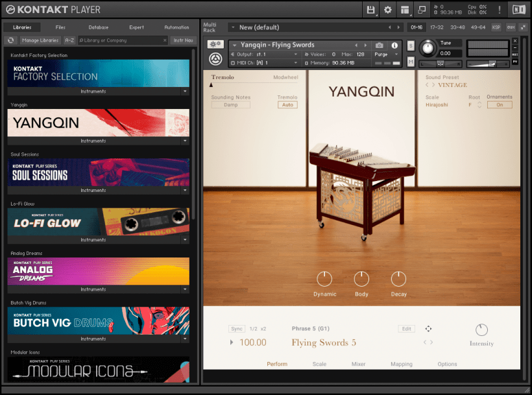Click the Auto button under Tremolo
This screenshot has height=395, width=532.
tap(287, 104)
